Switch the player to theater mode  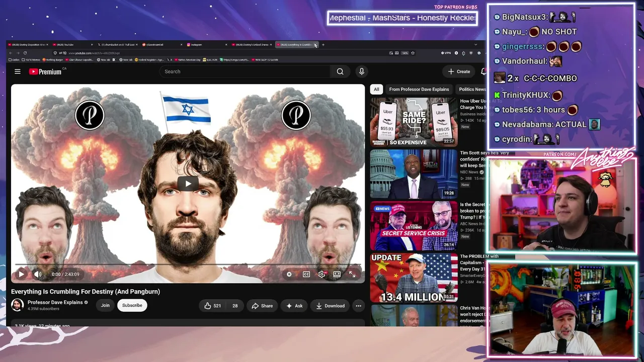(x=337, y=274)
